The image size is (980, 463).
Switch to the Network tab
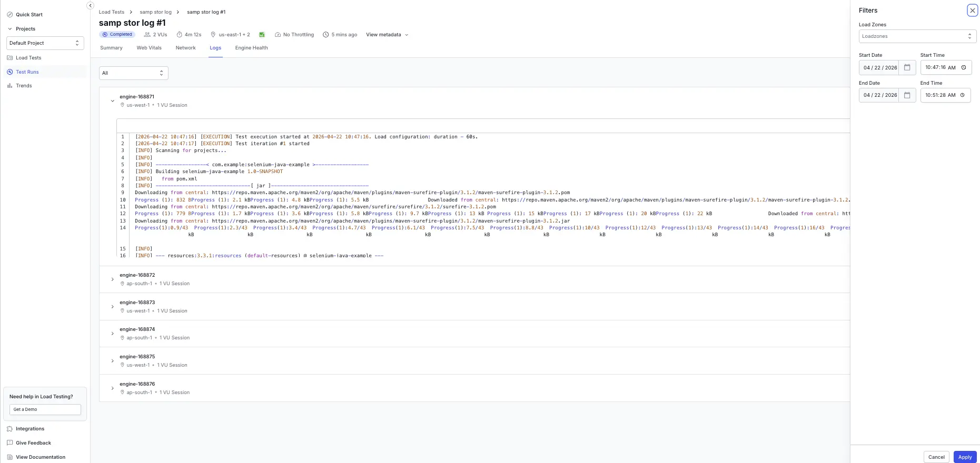(x=185, y=48)
